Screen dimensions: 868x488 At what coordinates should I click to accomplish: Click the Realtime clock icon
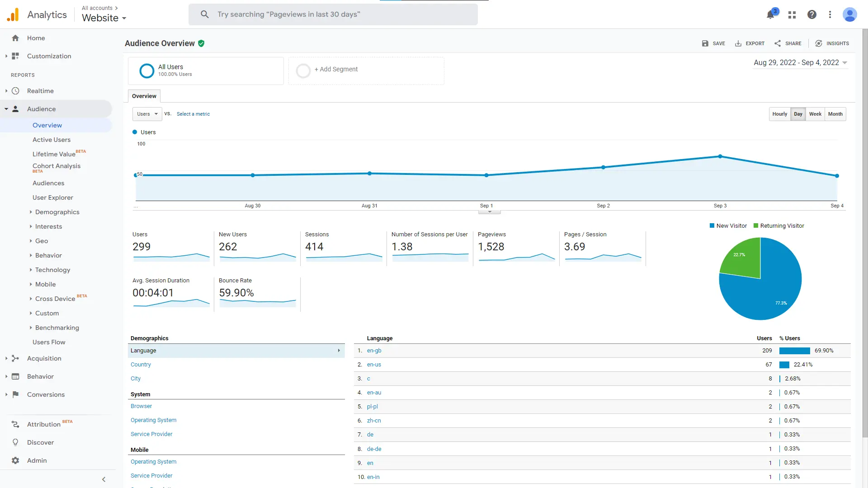(x=15, y=91)
